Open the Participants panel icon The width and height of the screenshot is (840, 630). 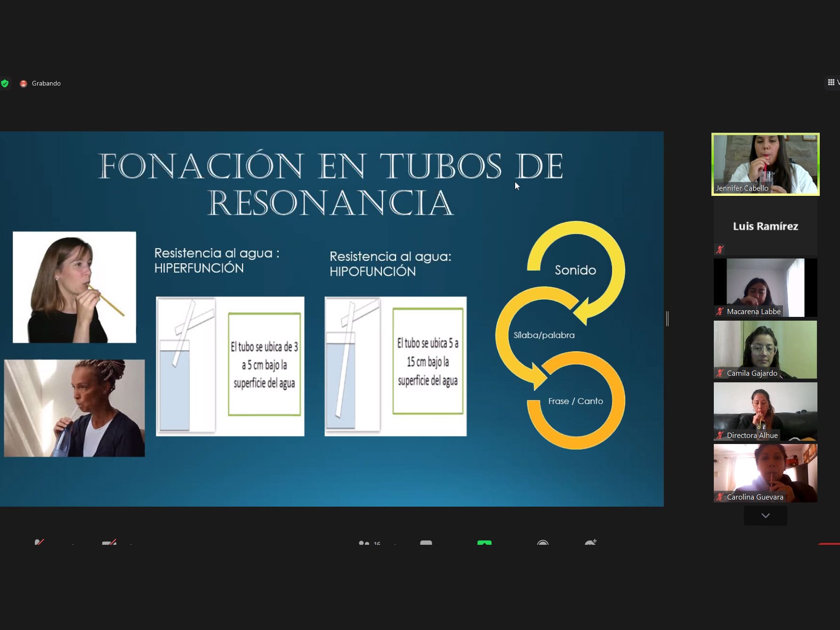pos(364,543)
